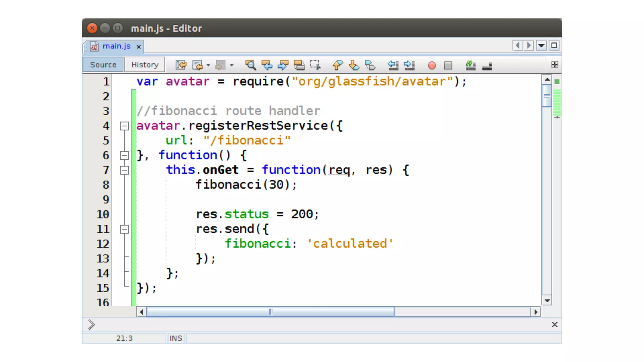Jump to Previous Bookmark icon
The height and width of the screenshot is (362, 644).
pyautogui.click(x=338, y=65)
